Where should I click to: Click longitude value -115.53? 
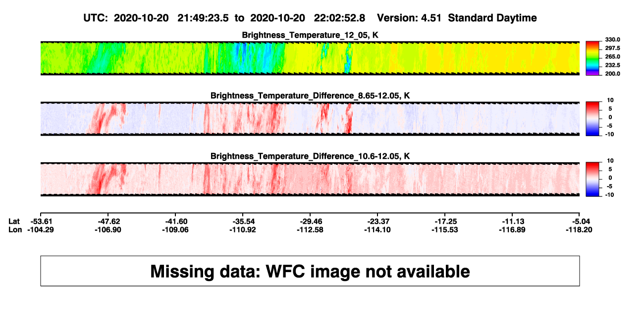[445, 230]
